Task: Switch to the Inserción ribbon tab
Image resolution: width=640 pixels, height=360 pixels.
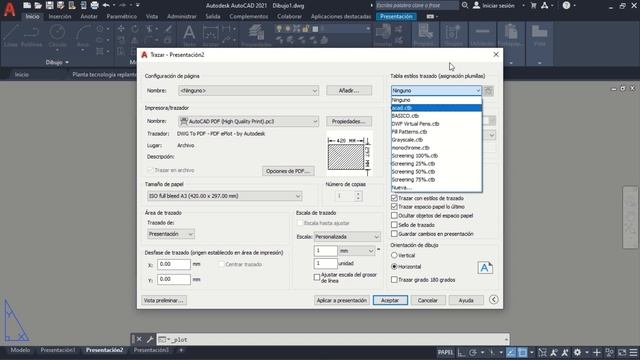Action: 60,17
